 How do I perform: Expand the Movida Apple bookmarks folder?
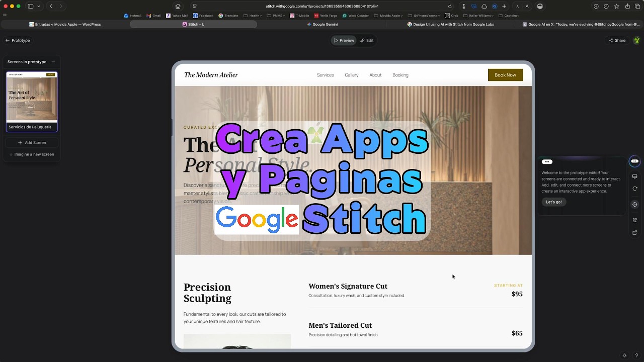pyautogui.click(x=388, y=16)
